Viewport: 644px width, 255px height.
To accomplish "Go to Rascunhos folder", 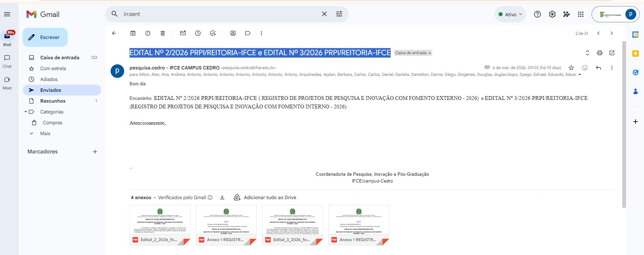I will coord(53,101).
